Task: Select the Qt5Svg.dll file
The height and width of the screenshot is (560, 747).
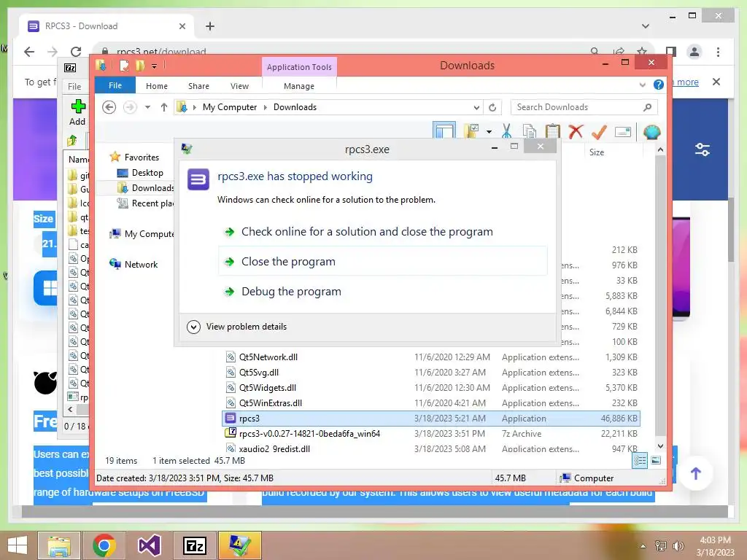Action: (432, 373)
